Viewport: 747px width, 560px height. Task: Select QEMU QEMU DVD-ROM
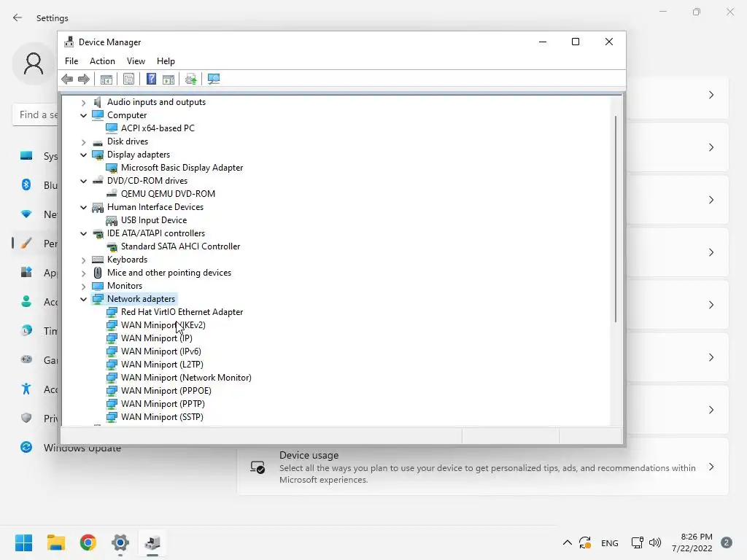point(169,194)
